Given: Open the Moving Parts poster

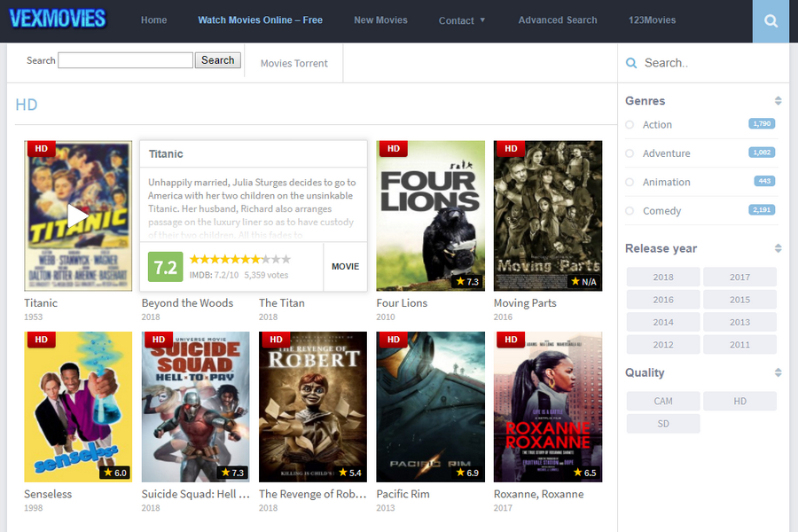Looking at the screenshot, I should (x=548, y=215).
